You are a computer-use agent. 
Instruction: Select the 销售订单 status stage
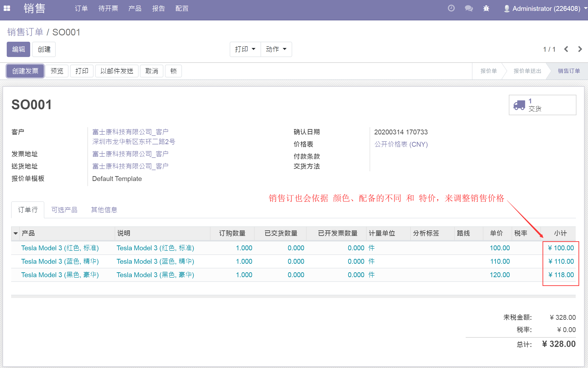[569, 71]
